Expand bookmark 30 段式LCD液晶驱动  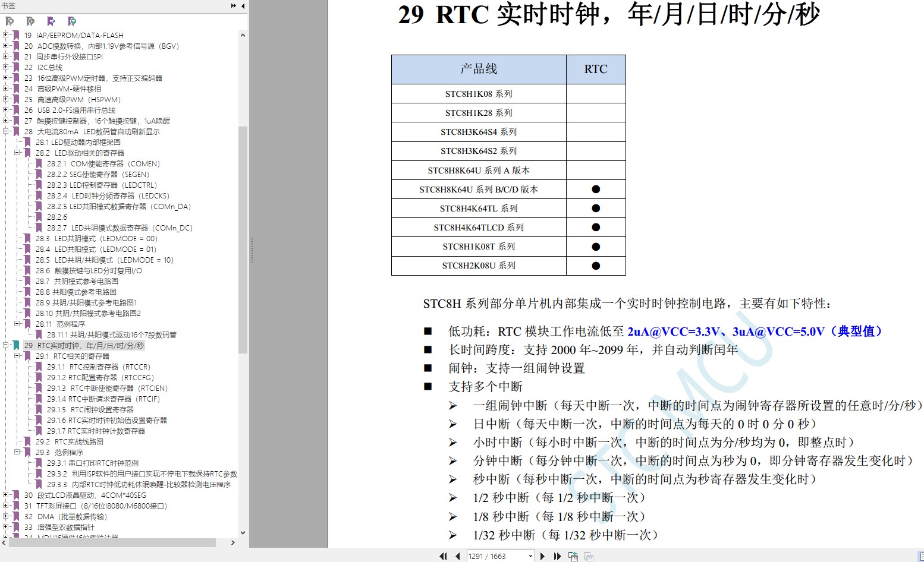(6, 495)
